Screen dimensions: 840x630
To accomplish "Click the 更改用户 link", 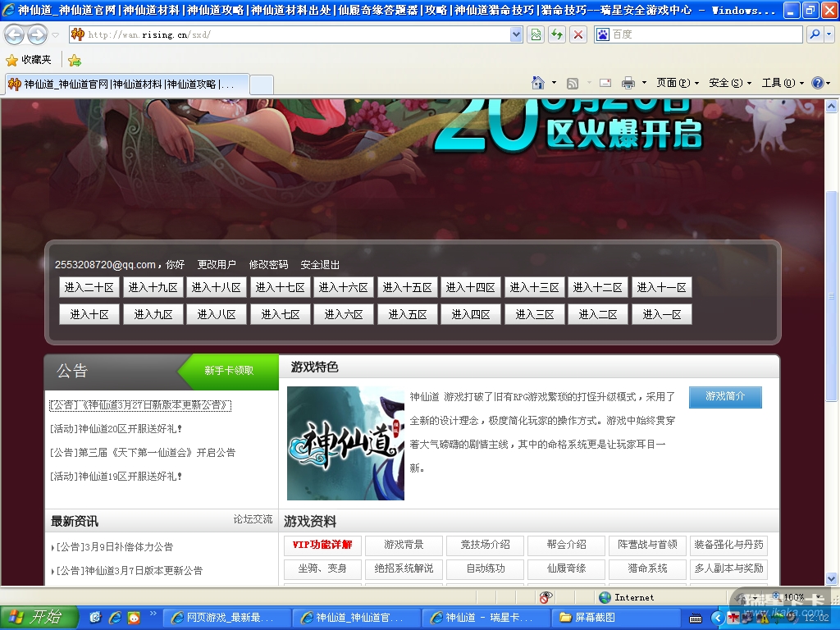I will click(x=217, y=265).
